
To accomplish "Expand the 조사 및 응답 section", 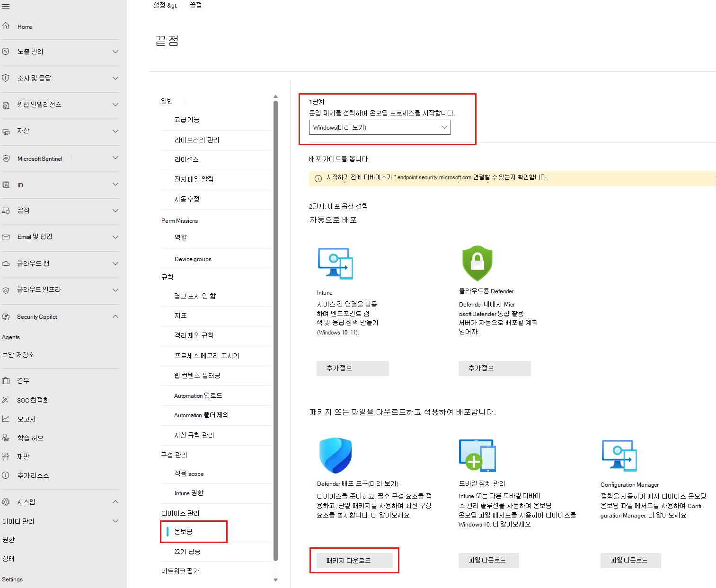I will click(115, 78).
